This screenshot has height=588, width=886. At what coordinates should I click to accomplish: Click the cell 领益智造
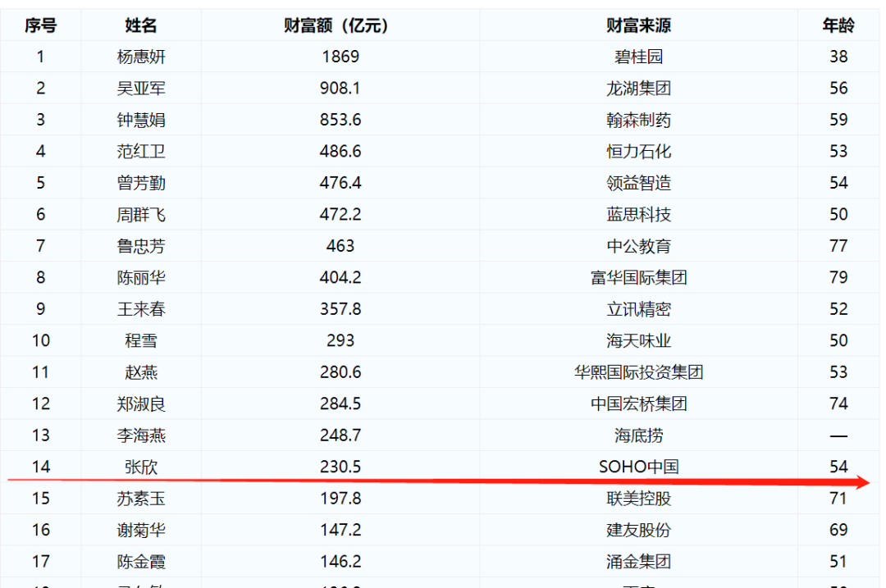(638, 183)
